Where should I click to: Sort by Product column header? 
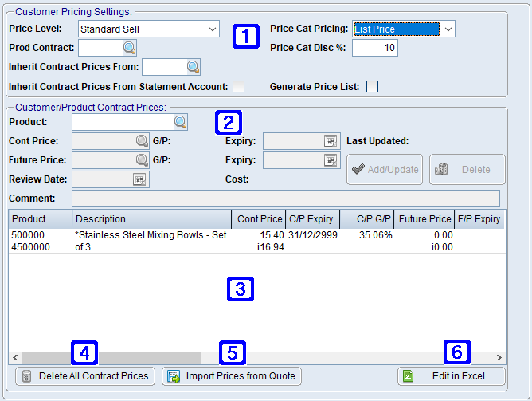click(x=41, y=219)
